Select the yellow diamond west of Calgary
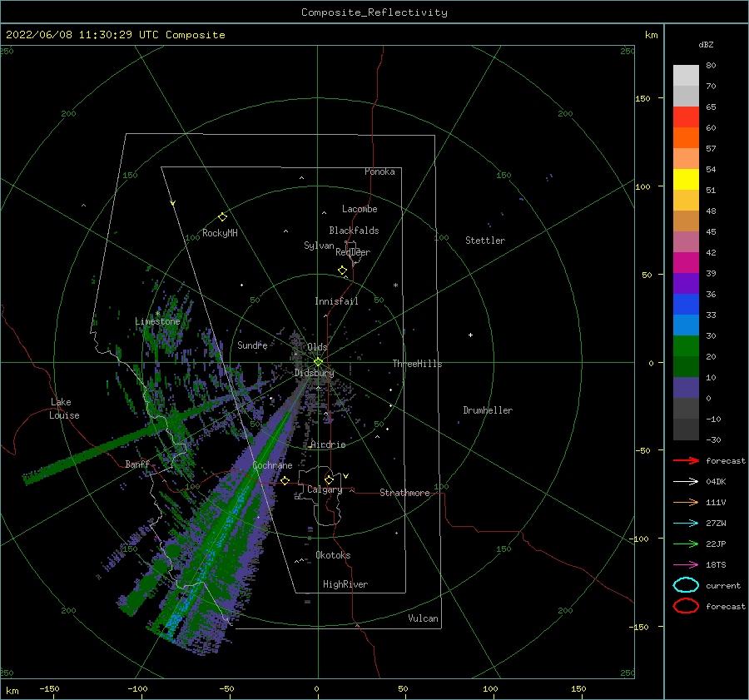This screenshot has height=700, width=749. coord(285,481)
